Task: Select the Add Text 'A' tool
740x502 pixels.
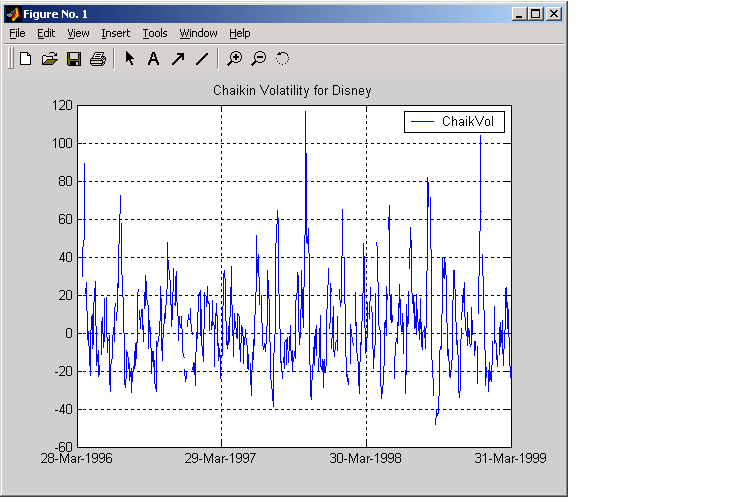Action: [153, 59]
